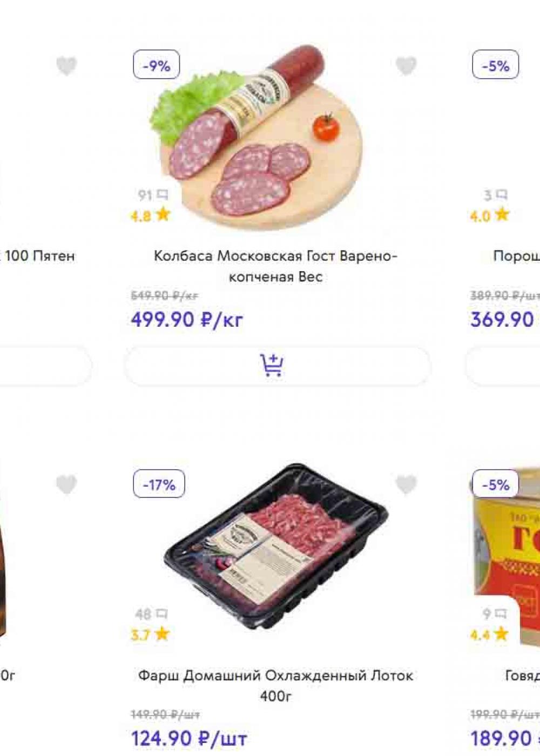Open the 48 comments on Фарш Домашний

[x=151, y=613]
